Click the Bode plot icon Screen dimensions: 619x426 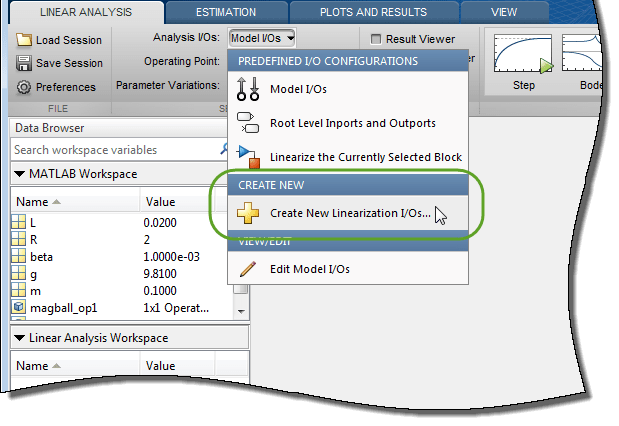582,53
